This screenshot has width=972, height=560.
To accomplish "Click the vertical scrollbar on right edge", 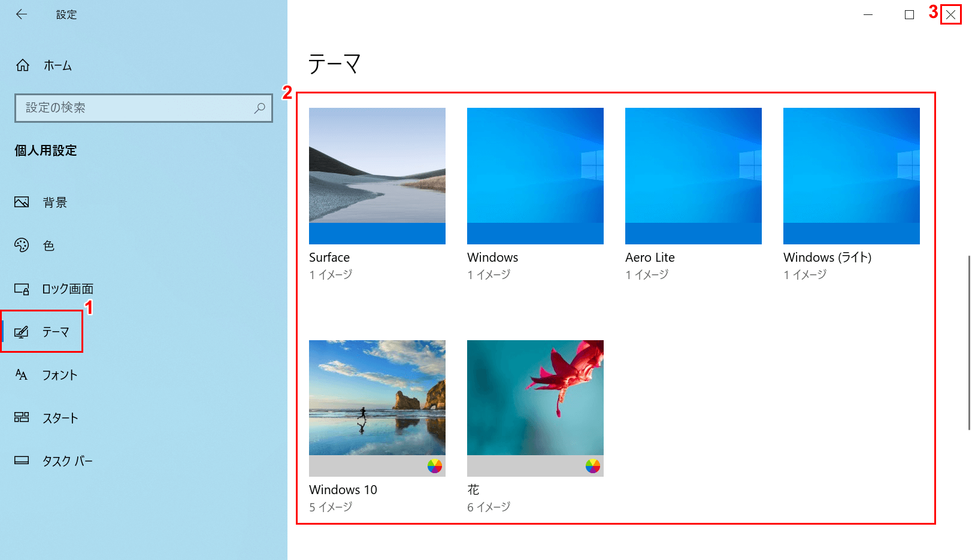I will (x=969, y=343).
